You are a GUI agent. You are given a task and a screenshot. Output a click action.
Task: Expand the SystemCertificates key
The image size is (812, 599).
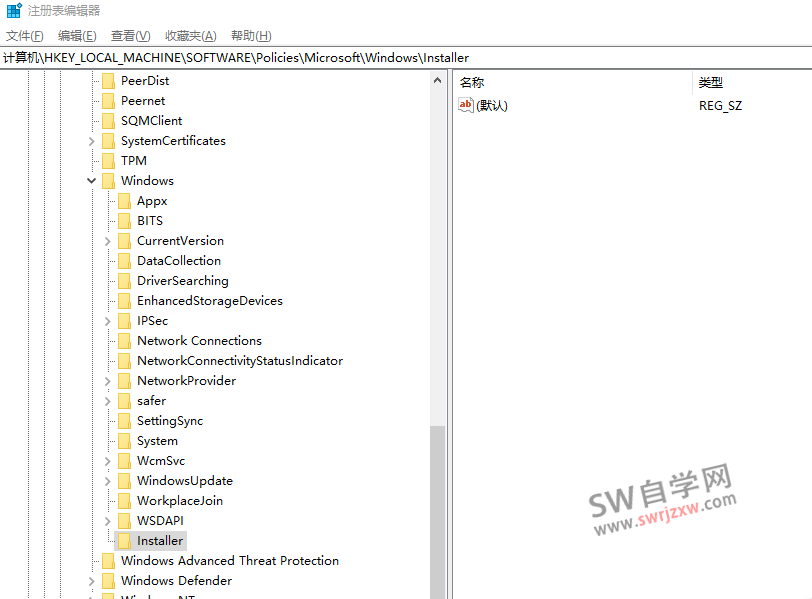tap(92, 141)
